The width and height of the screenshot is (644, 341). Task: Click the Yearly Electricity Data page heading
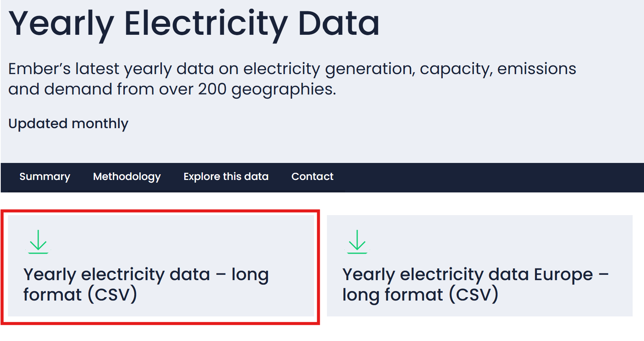click(x=194, y=23)
